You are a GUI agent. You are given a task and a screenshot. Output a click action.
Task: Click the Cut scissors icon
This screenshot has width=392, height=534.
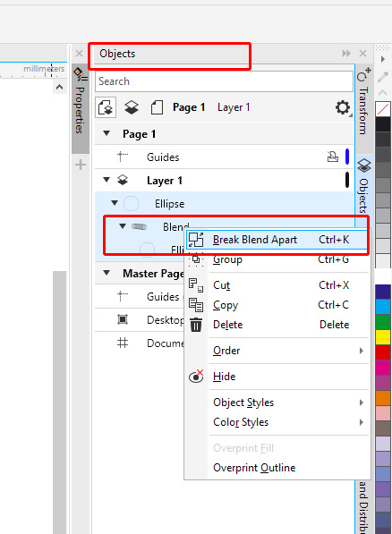click(196, 285)
